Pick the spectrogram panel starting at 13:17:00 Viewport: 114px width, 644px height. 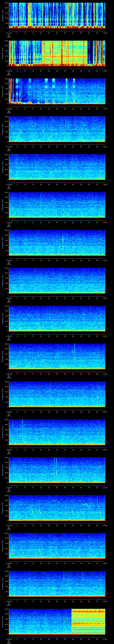coord(57,129)
